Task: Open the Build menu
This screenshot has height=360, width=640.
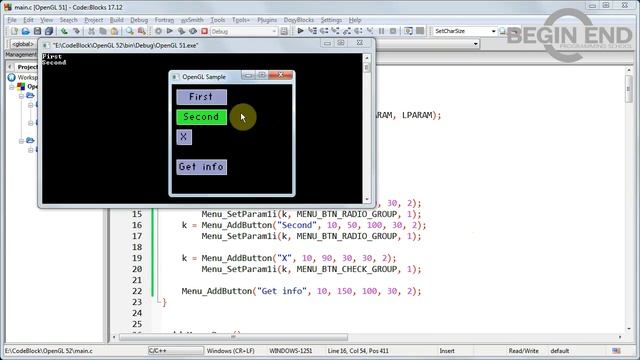Action: [x=116, y=20]
